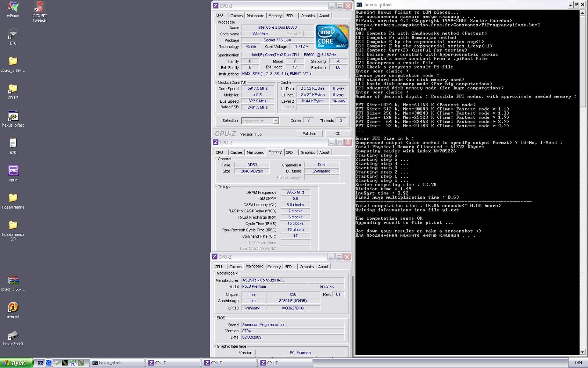Expand the Processor #1 selection dropdown
Screen dimensions: 588x368
click(276, 121)
